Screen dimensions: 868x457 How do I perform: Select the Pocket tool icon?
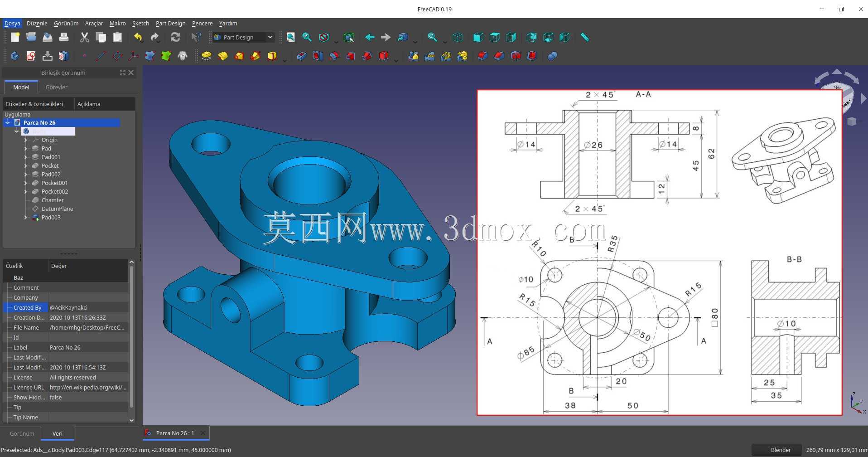point(301,56)
